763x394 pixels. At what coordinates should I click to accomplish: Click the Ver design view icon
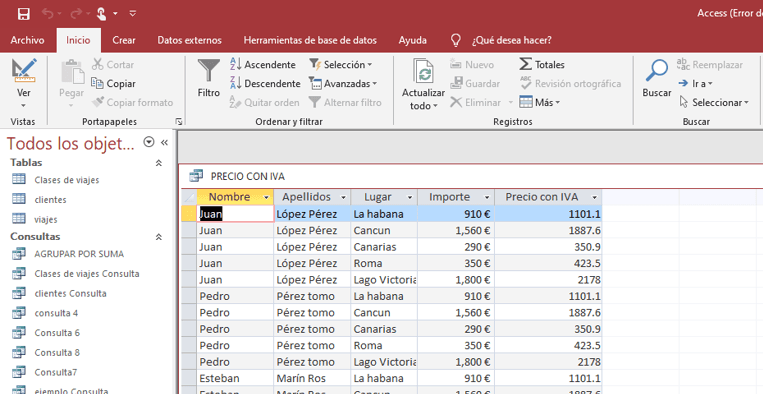[24, 71]
